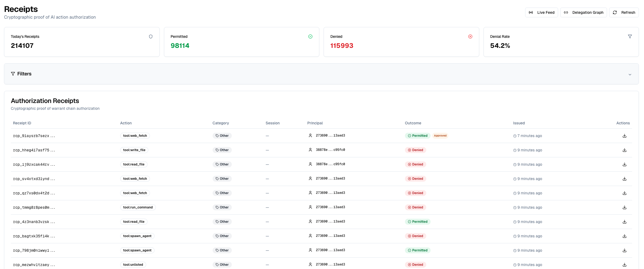
Task: Select tool:web_fetch tag in rcp_sv4xtxd31ynd row
Action: click(x=135, y=179)
